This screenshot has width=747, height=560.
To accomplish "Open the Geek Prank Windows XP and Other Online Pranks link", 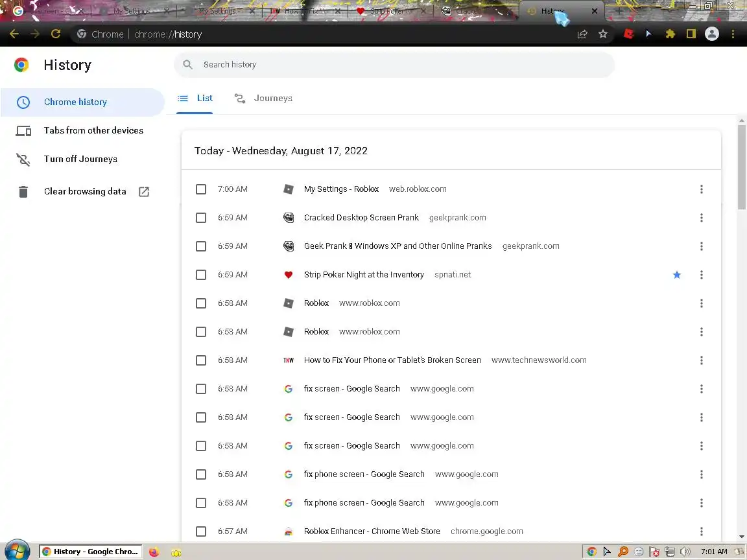I will 397,246.
